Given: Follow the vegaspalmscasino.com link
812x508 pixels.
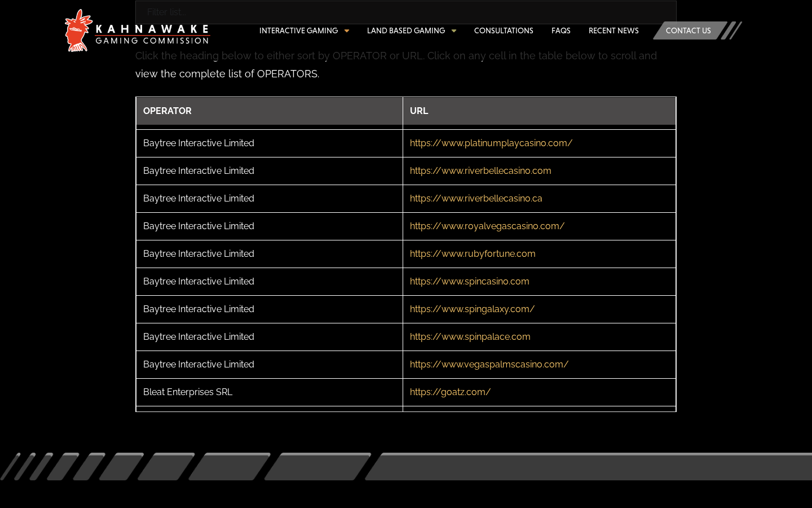Looking at the screenshot, I should coord(489,365).
